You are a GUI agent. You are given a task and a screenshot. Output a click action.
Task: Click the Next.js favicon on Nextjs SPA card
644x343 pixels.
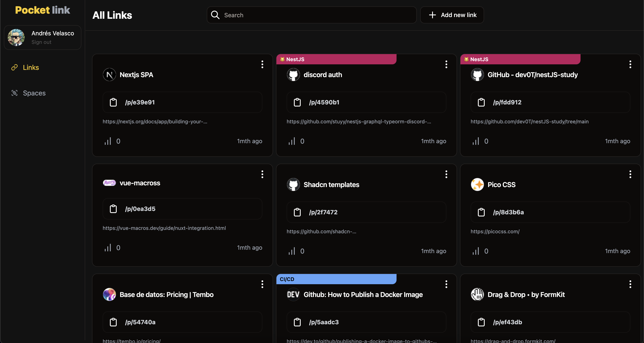(x=109, y=75)
